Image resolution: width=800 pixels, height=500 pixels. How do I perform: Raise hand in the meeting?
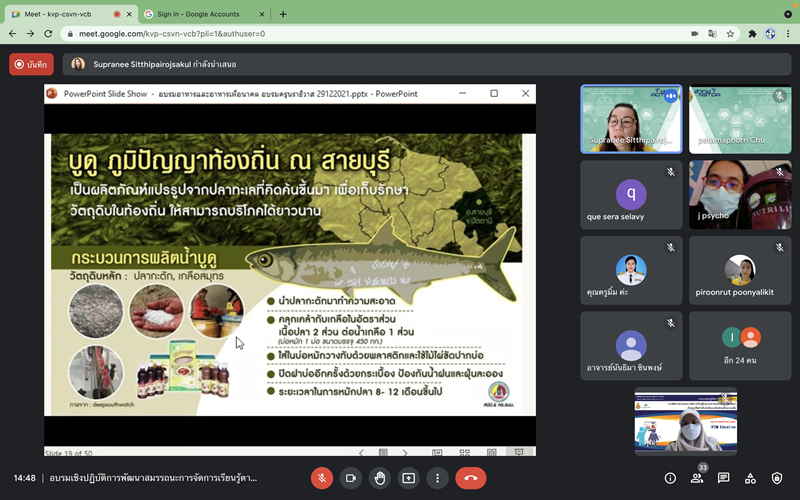click(380, 478)
